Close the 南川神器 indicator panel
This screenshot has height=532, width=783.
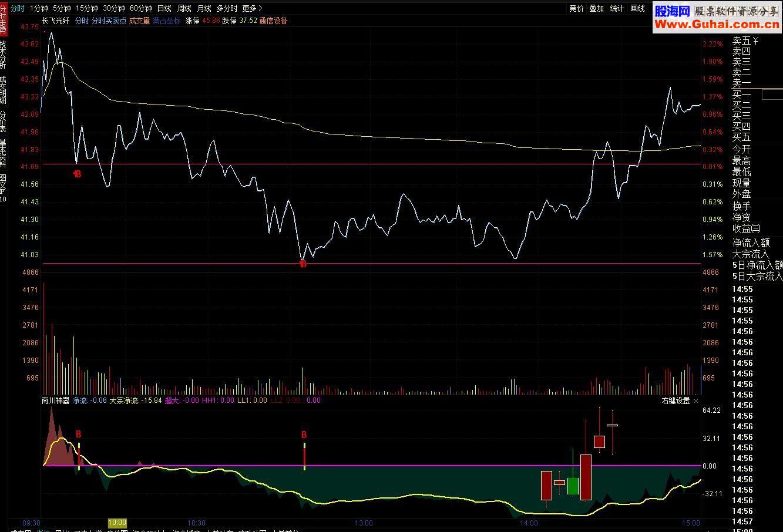[x=696, y=401]
